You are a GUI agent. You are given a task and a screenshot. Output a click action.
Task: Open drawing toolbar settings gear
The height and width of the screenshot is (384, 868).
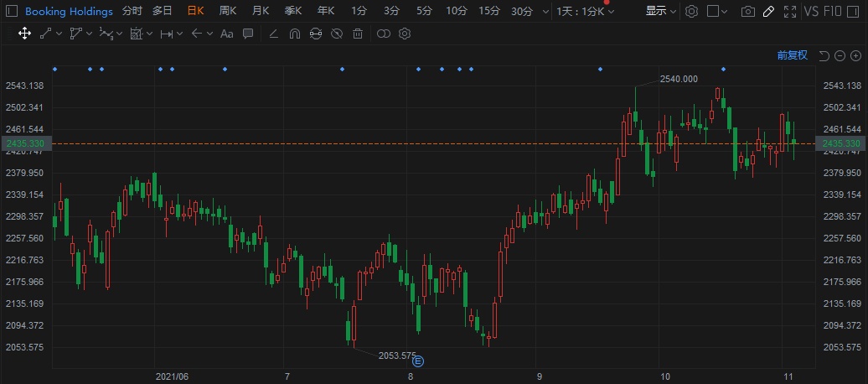click(x=405, y=34)
